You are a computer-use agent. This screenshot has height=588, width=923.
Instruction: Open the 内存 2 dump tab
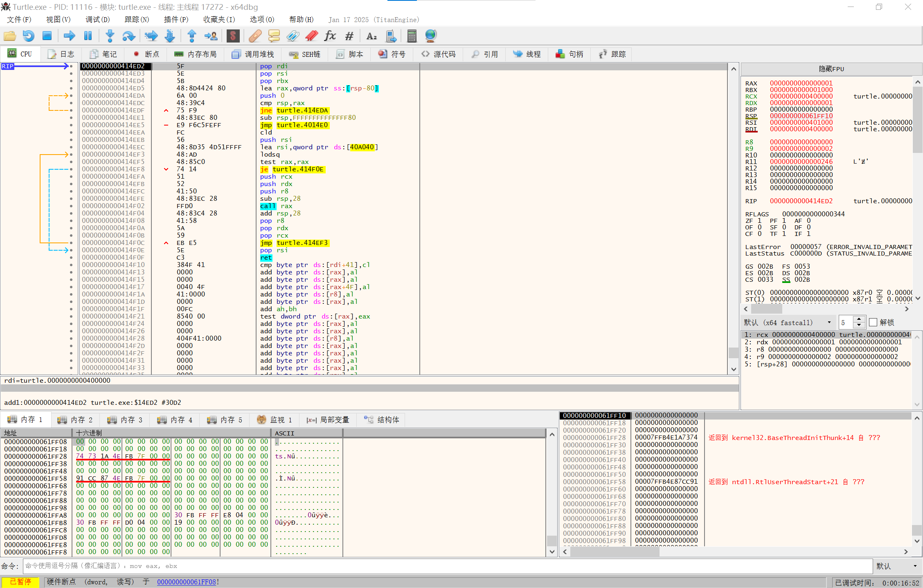pyautogui.click(x=75, y=420)
